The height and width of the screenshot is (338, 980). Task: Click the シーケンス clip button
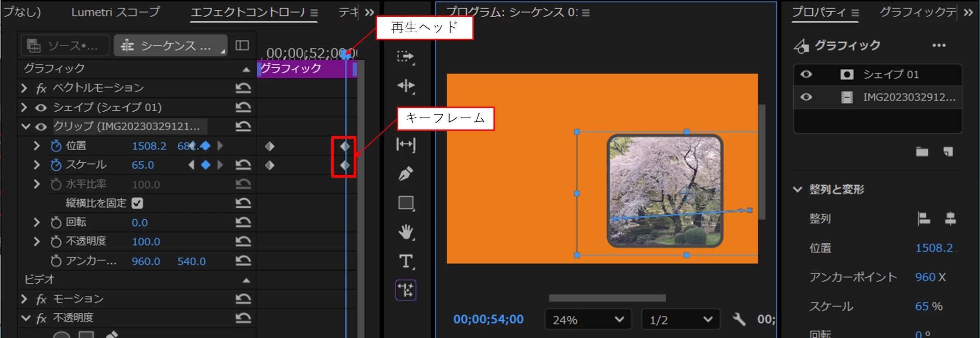click(171, 45)
